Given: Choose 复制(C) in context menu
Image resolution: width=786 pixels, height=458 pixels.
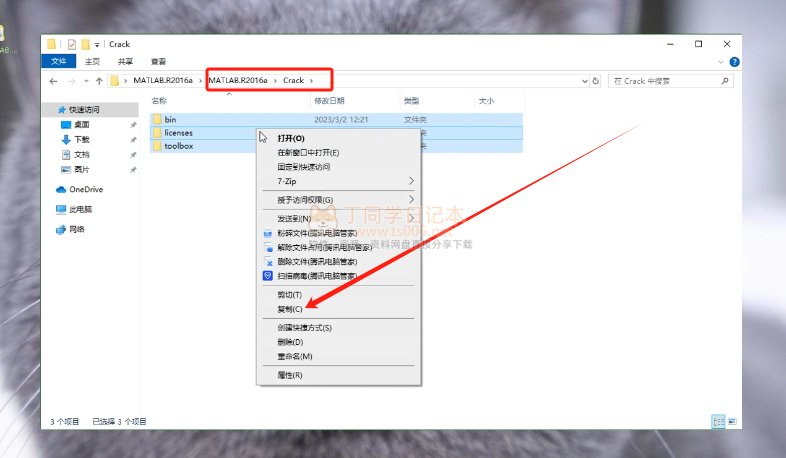Looking at the screenshot, I should click(x=339, y=309).
